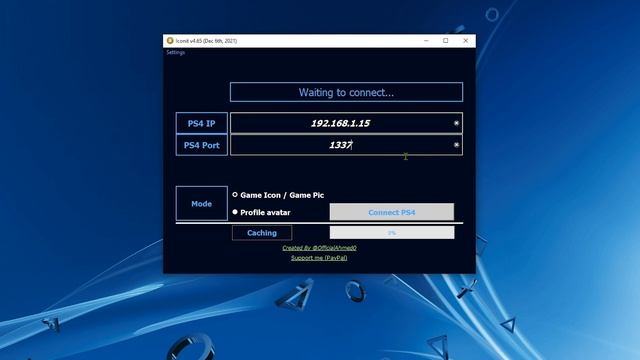
Task: Clear the PS4 Port field with its X icon
Action: 456,144
